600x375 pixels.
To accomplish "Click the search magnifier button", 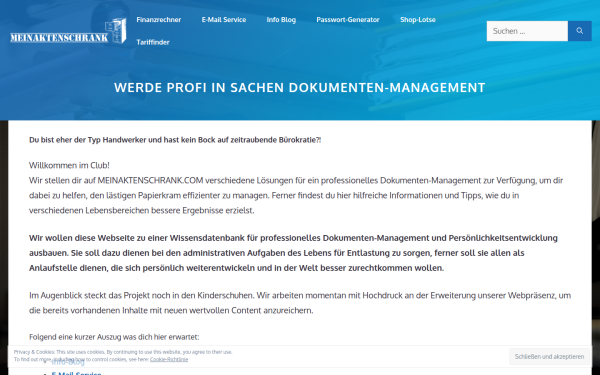I will [580, 31].
